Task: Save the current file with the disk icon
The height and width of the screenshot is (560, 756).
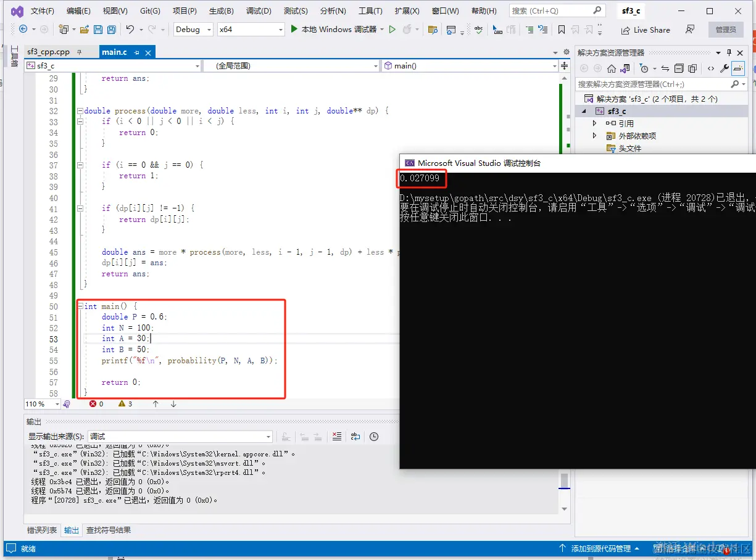Action: point(98,29)
